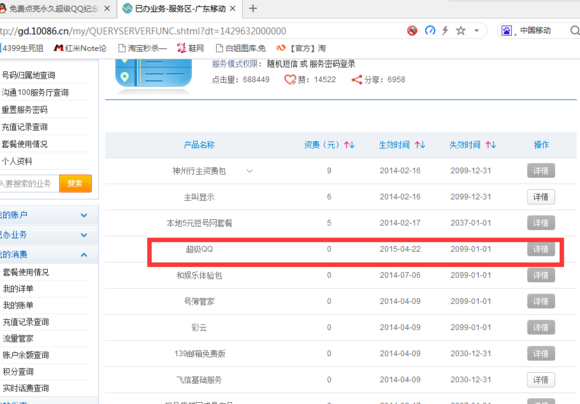Open the 红米Note论 bookmark
Screen dimensions: 580x404
(x=80, y=48)
